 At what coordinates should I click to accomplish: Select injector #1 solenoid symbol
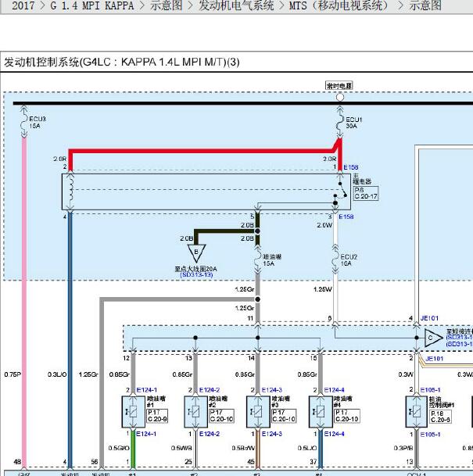tap(133, 412)
